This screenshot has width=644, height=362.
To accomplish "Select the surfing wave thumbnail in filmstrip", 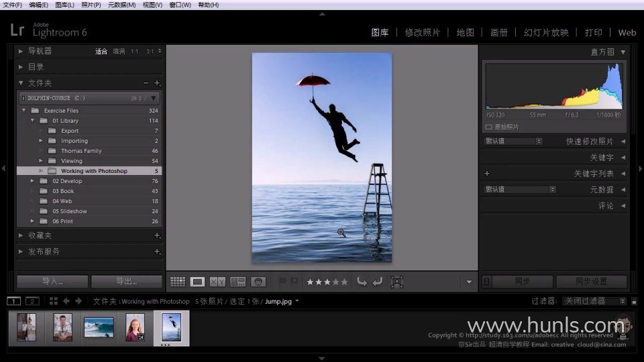I will [x=99, y=327].
